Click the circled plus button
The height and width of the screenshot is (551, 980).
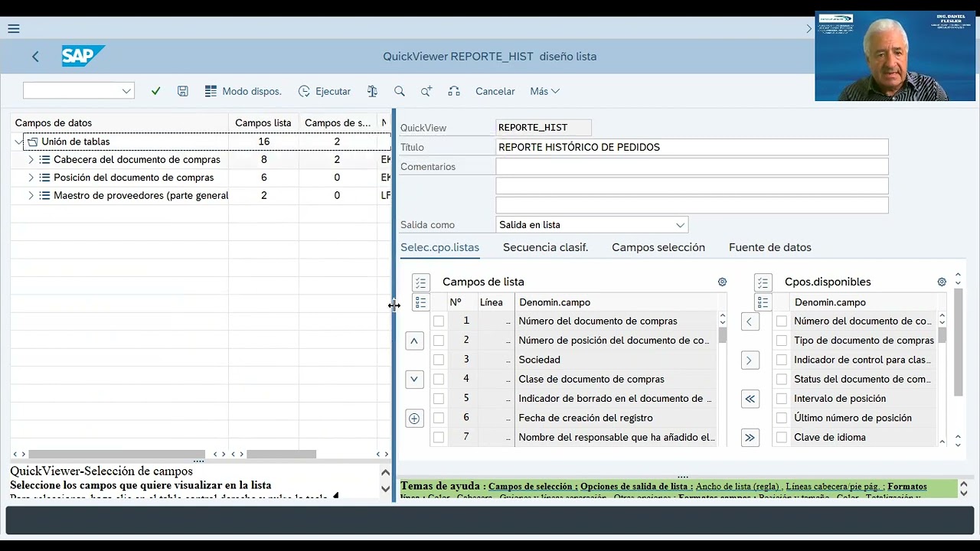pyautogui.click(x=414, y=419)
